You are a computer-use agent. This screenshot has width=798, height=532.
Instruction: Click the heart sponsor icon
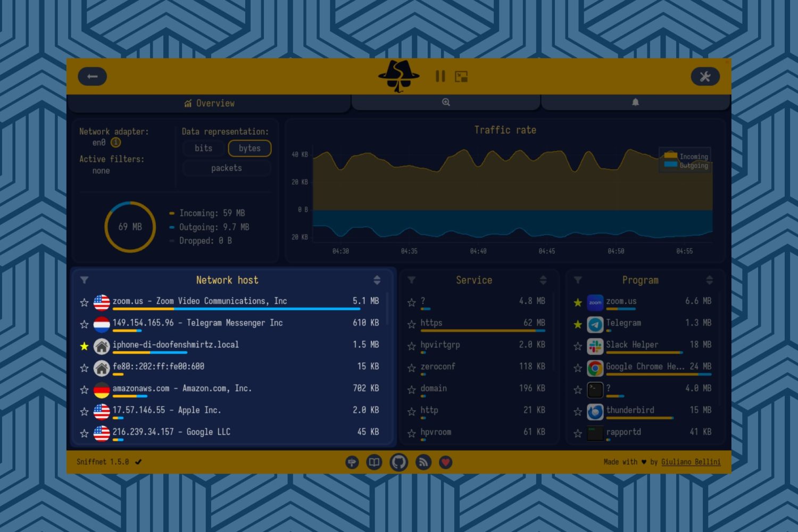pos(446,462)
